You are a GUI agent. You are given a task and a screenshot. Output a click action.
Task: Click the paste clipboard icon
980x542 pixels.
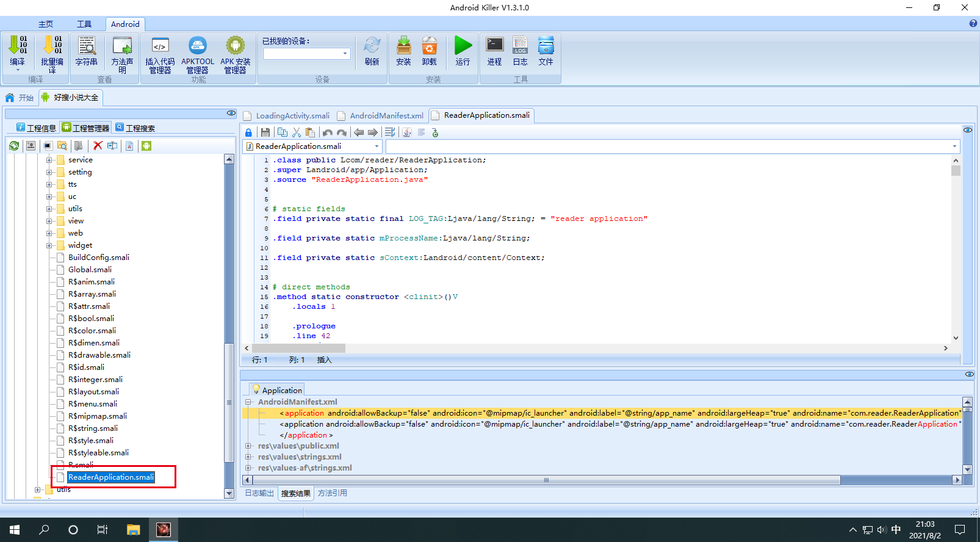point(311,132)
